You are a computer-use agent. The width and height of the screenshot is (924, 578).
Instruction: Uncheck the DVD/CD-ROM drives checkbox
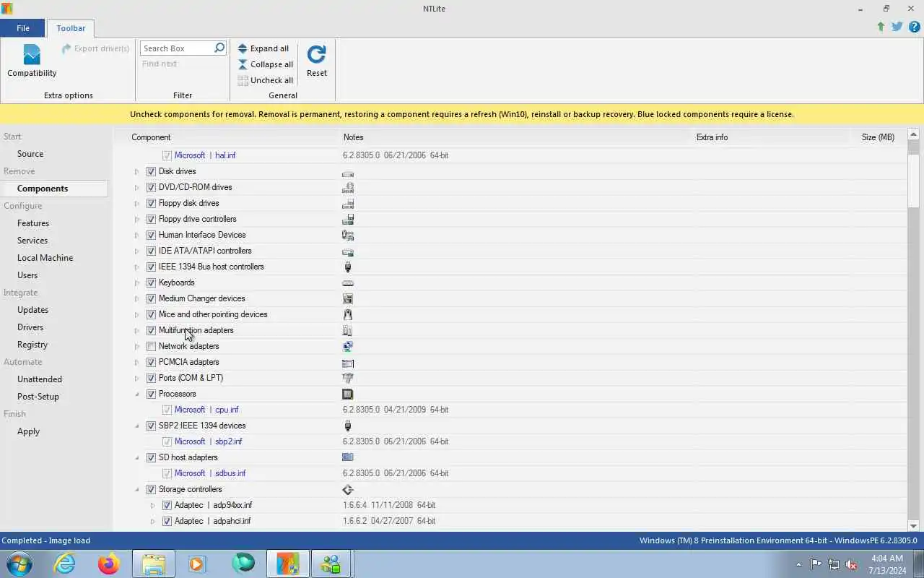[x=151, y=188]
